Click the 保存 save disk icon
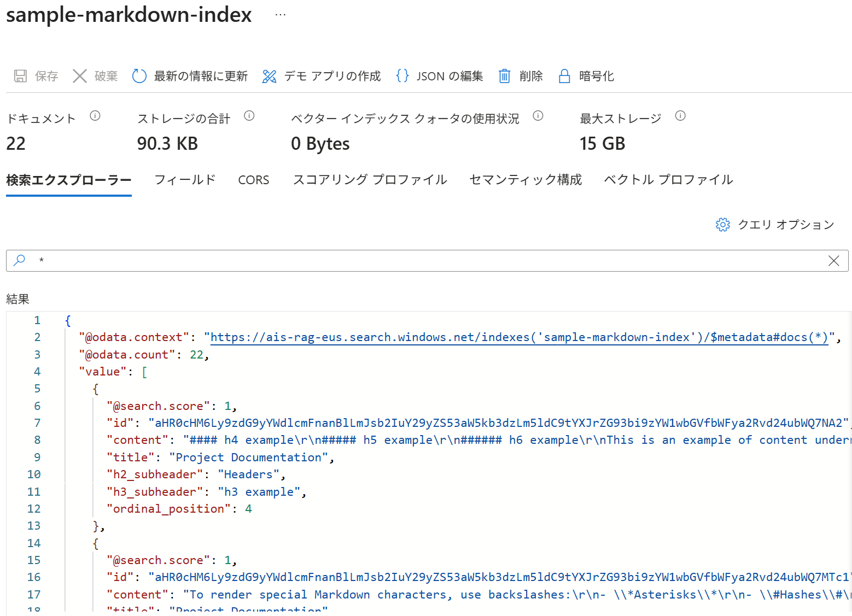Image resolution: width=852 pixels, height=616 pixels. [20, 76]
